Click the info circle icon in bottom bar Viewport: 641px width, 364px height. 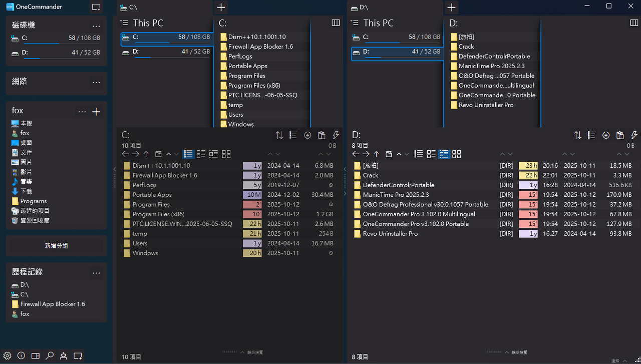click(x=21, y=356)
